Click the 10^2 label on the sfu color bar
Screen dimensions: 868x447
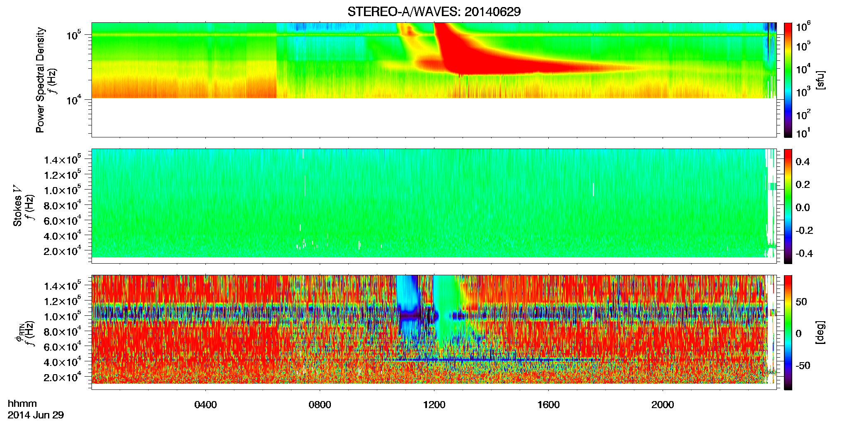[804, 114]
